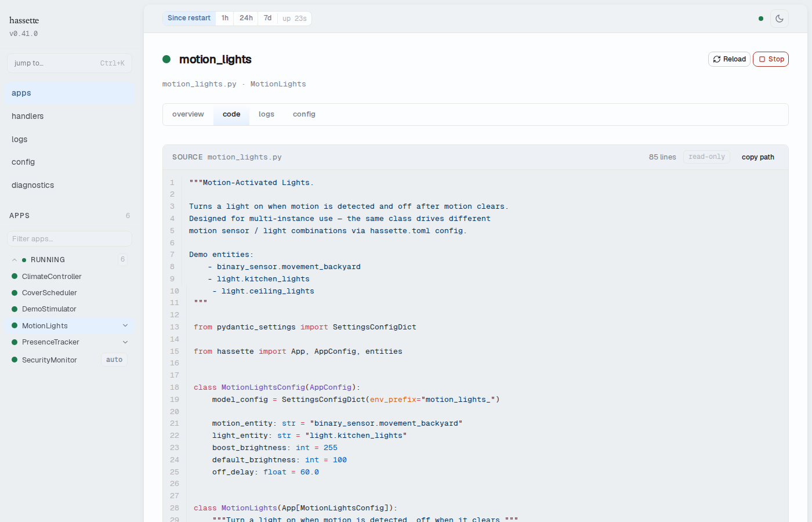
Task: Focus the jump to search field
Action: 70,63
